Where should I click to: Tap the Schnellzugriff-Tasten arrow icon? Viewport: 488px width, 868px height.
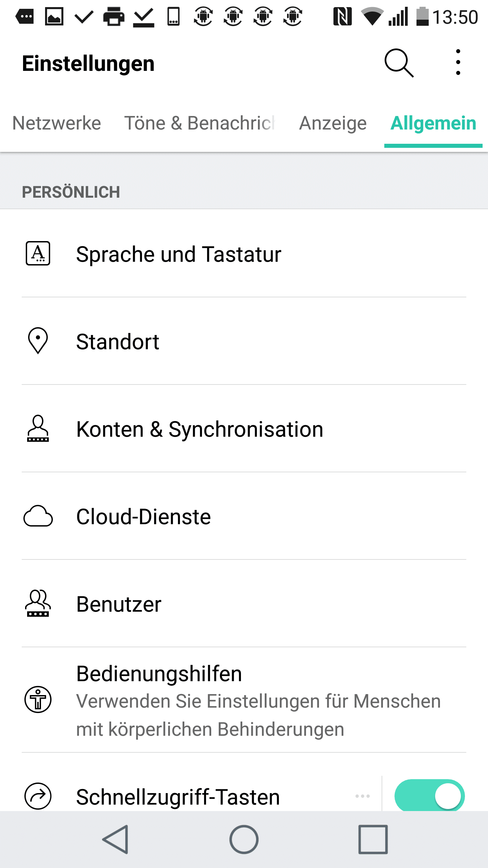point(38,796)
